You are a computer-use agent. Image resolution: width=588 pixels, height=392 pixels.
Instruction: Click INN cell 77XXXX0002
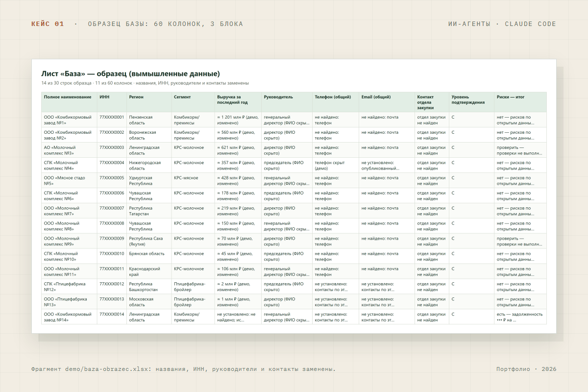112,135
